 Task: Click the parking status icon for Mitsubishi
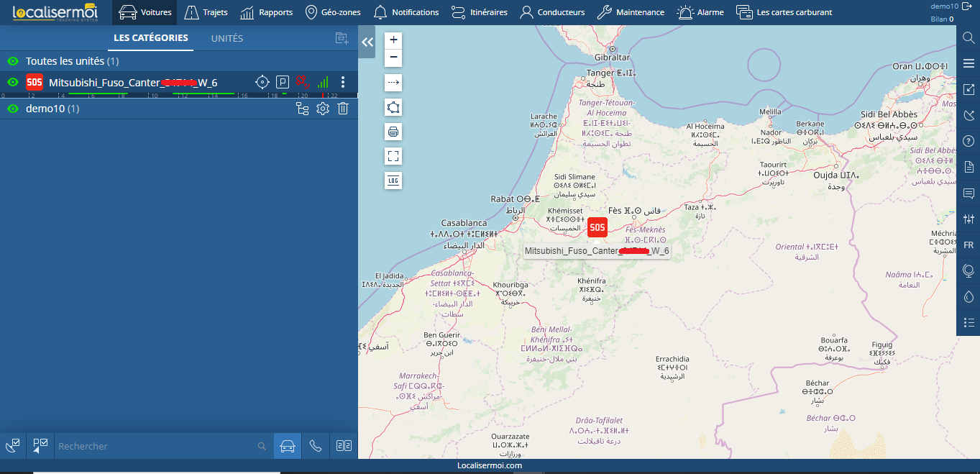coord(283,82)
